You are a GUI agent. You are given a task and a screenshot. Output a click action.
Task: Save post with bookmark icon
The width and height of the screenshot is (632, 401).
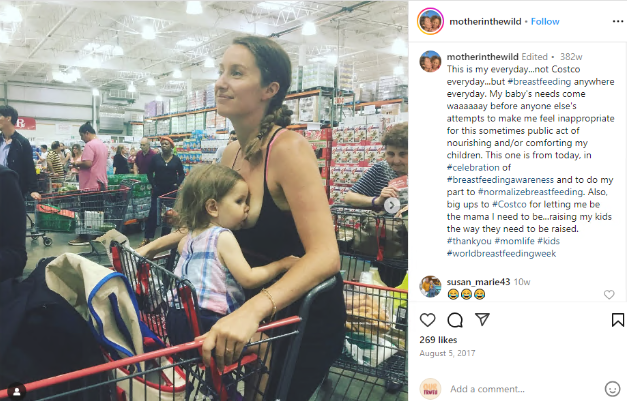[x=617, y=320]
